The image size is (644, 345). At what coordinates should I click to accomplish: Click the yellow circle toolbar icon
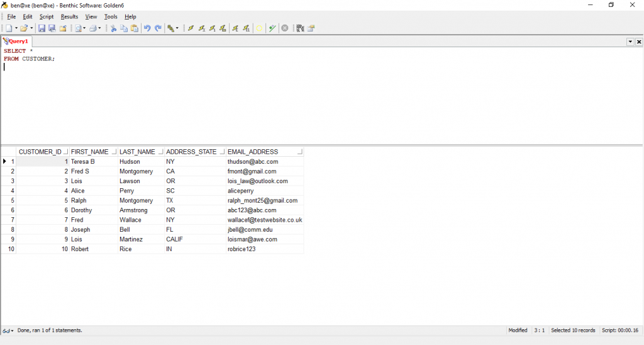(259, 28)
